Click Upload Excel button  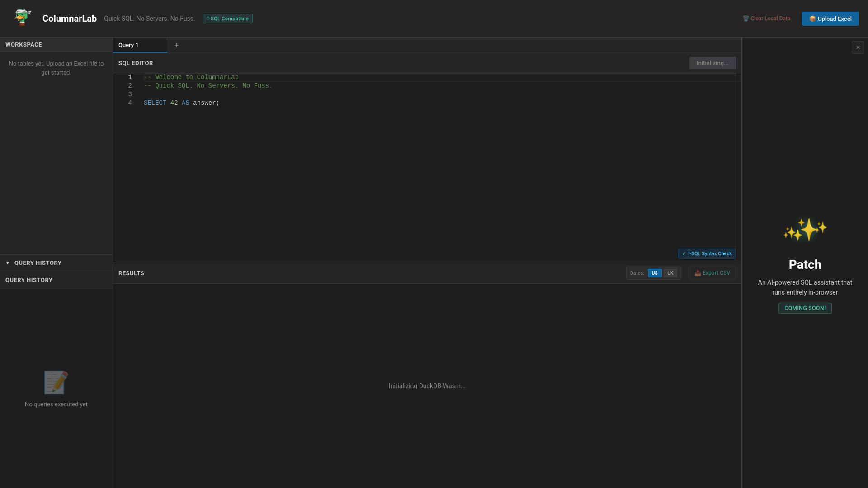tap(830, 19)
